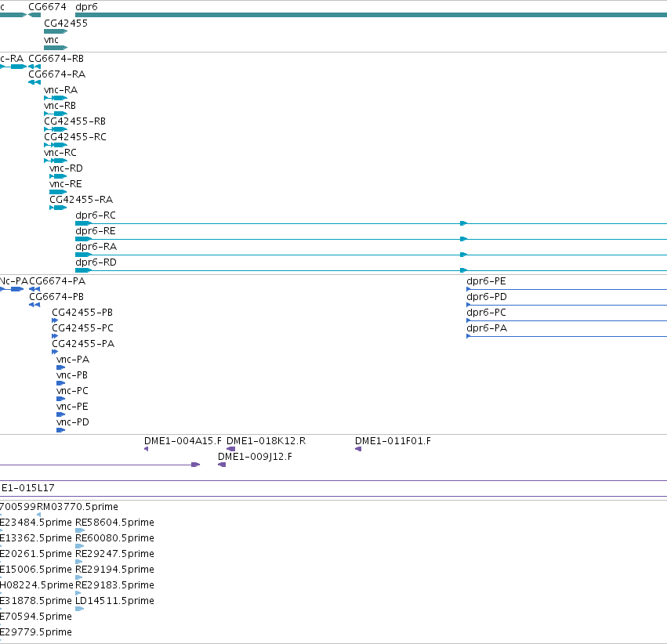667x644 pixels.
Task: Click the CG6674-PA protein label
Action: click(x=57, y=281)
